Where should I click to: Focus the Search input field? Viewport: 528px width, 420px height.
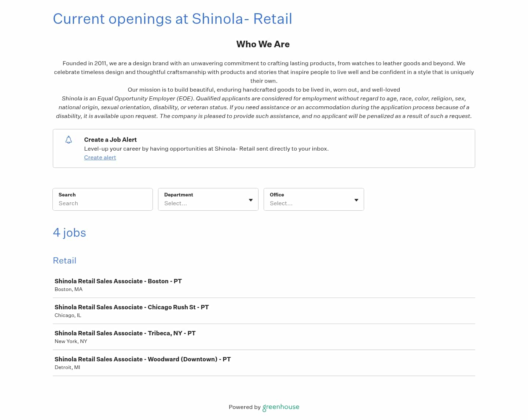point(103,199)
